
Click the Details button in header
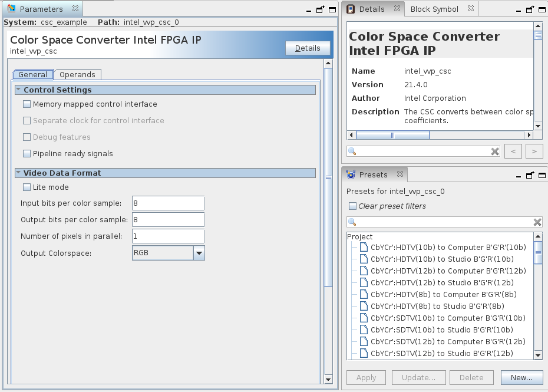308,48
